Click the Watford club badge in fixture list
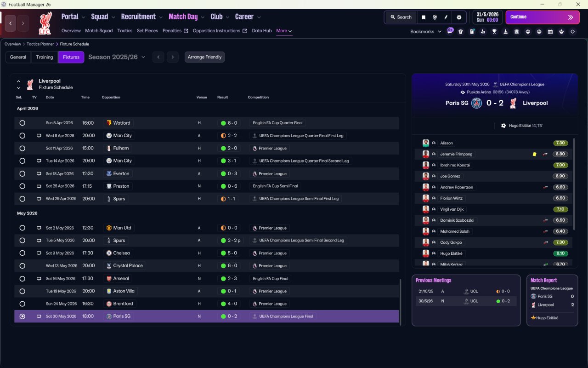The width and height of the screenshot is (588, 368). click(109, 123)
